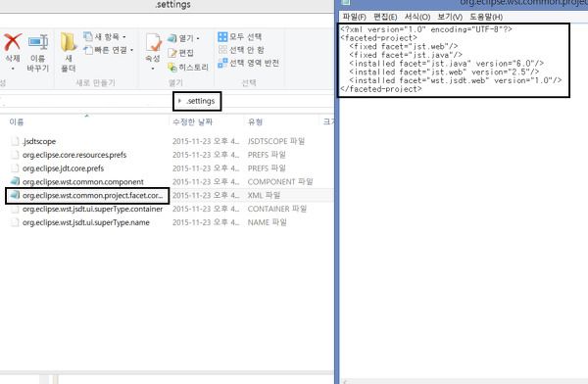Image resolution: width=588 pixels, height=384 pixels.
Task: Click Invert selection (선택 영역 반전)
Action: click(248, 63)
